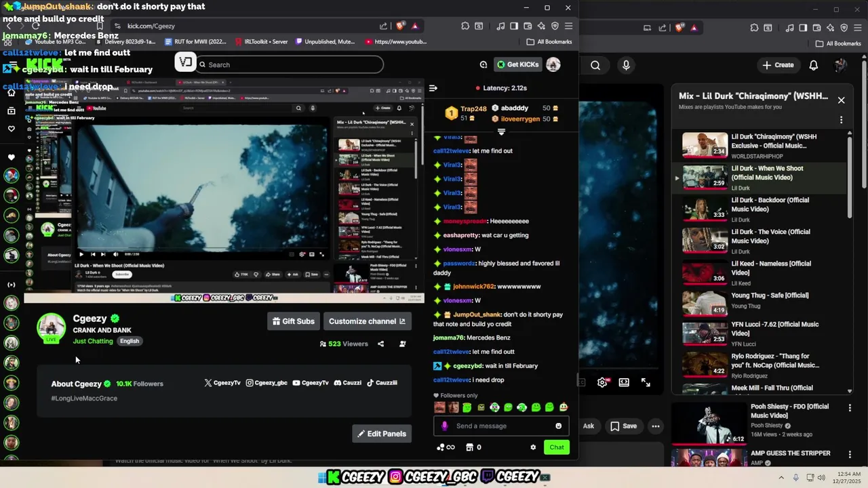Open Brave VPN icon in Kick window
Screen dimensions: 868x488
[555, 26]
